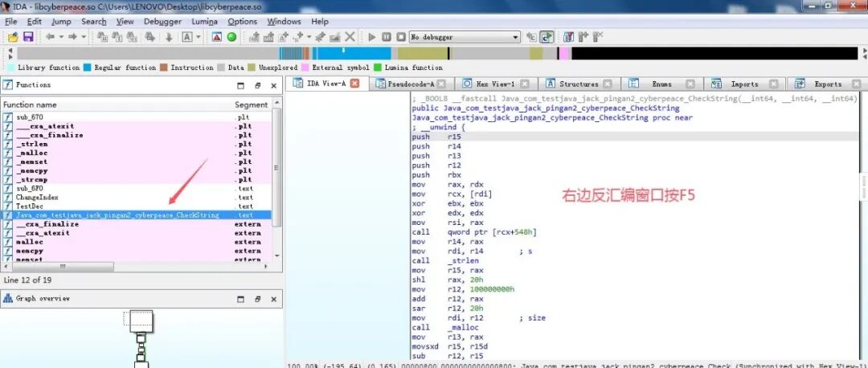Jump back with the left arrow
868x368 pixels.
coord(50,37)
